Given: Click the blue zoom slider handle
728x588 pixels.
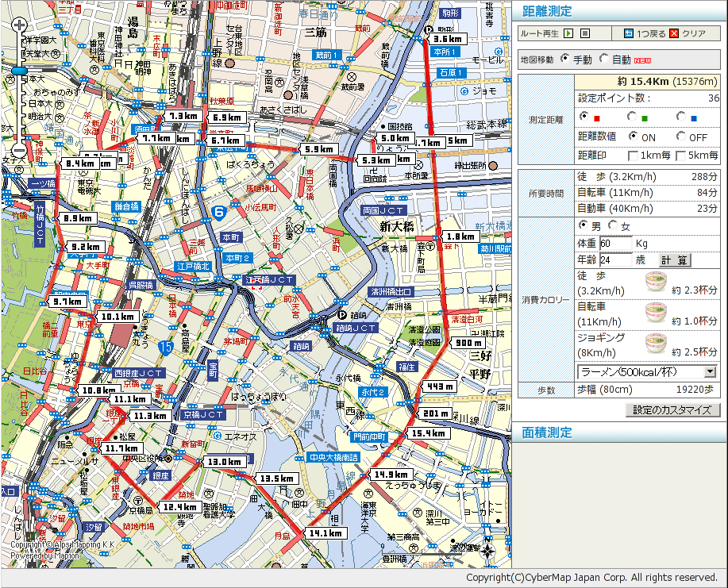Looking at the screenshot, I should pos(20,71).
